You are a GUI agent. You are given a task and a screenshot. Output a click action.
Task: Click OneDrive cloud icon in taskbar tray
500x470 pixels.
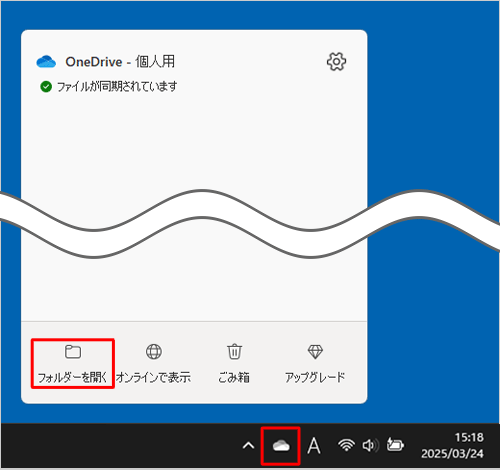click(281, 446)
